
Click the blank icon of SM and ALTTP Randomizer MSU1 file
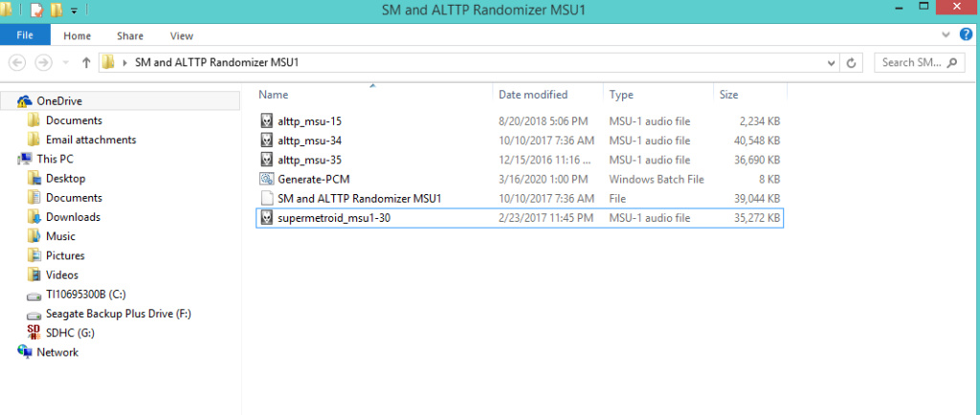click(267, 199)
